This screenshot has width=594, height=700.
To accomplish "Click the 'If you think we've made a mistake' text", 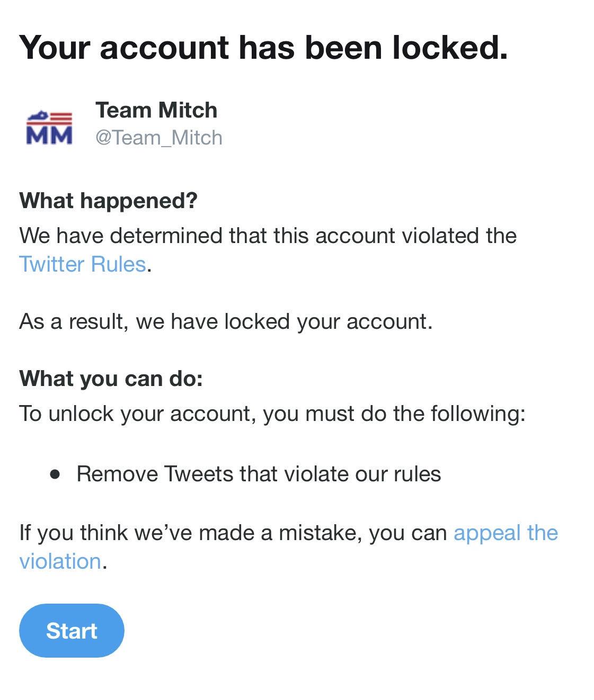I will click(x=233, y=533).
